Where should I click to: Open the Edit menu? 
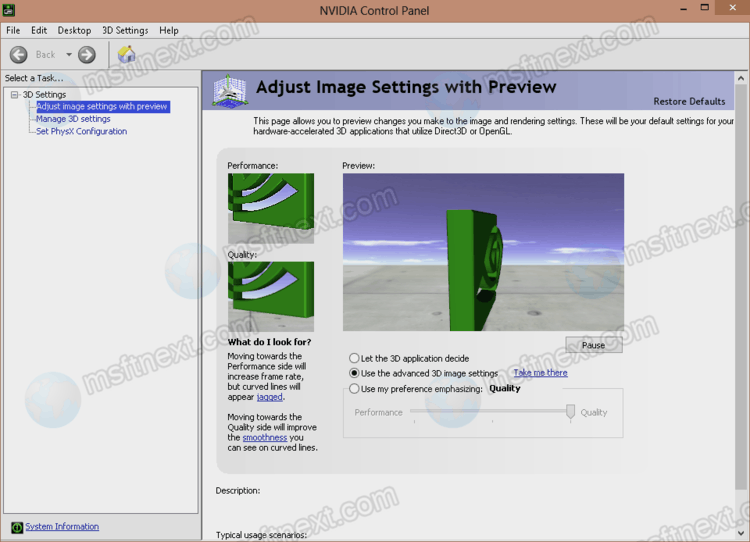click(39, 30)
